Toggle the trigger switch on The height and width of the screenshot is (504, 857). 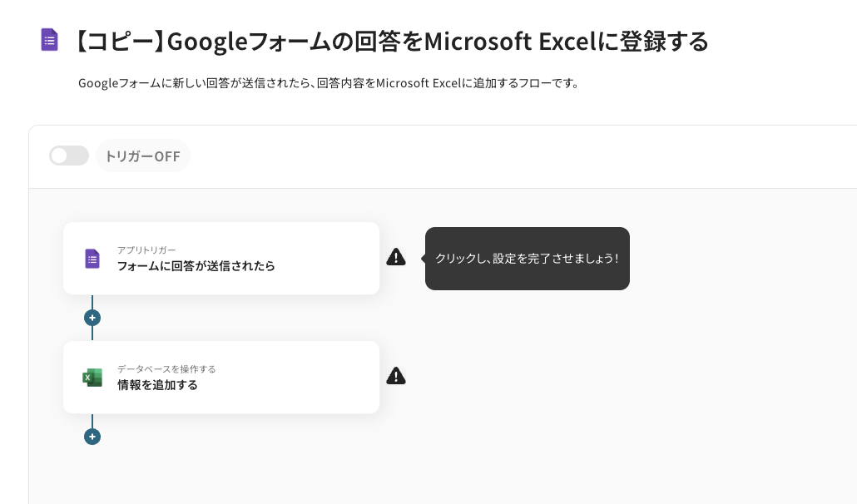point(69,156)
